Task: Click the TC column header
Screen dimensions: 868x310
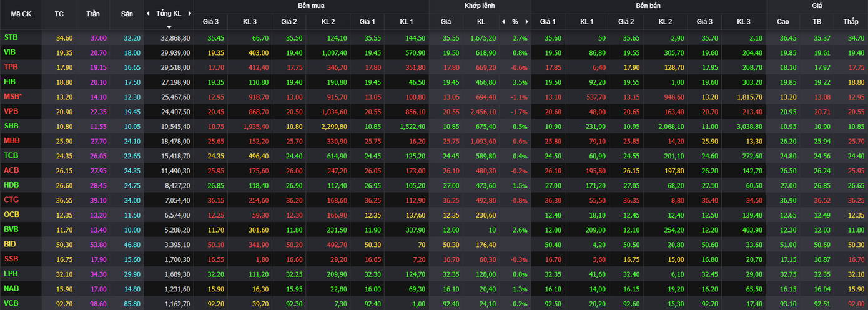Action: coord(59,14)
